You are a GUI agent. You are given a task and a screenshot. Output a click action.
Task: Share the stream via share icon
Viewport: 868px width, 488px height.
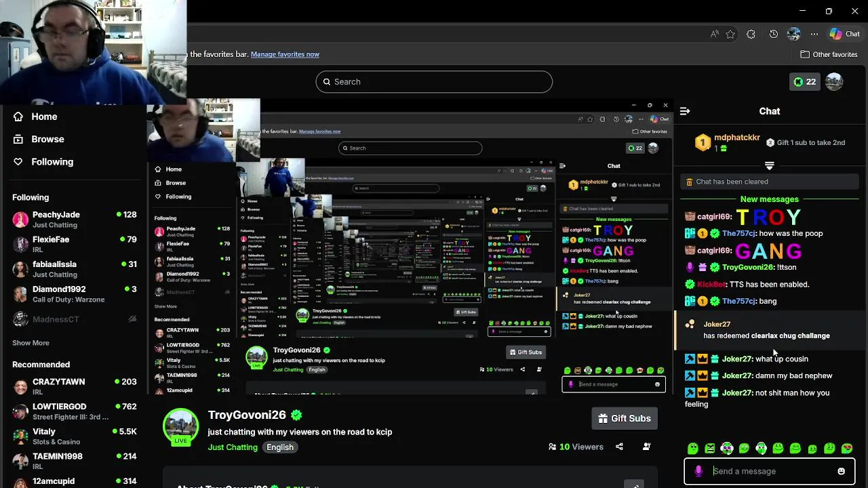coord(619,447)
